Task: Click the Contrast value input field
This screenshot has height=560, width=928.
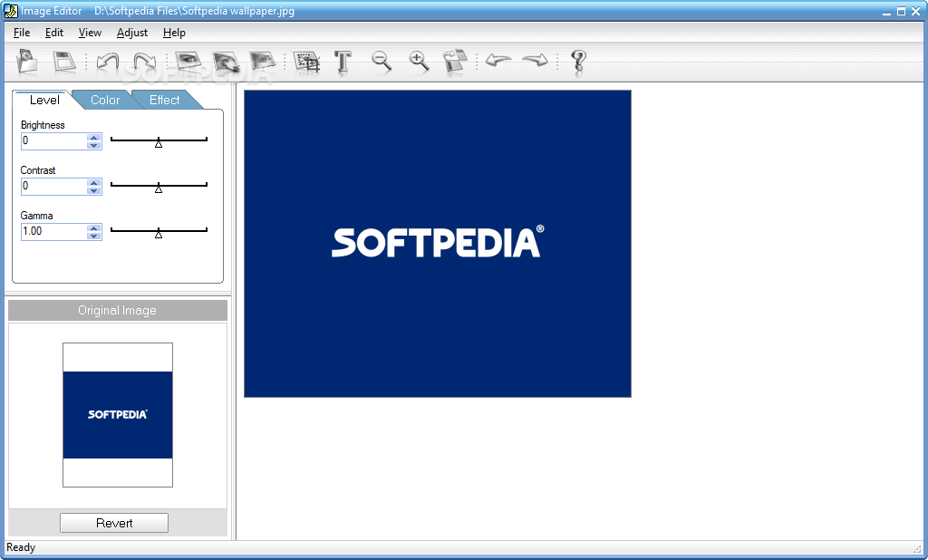Action: point(53,187)
